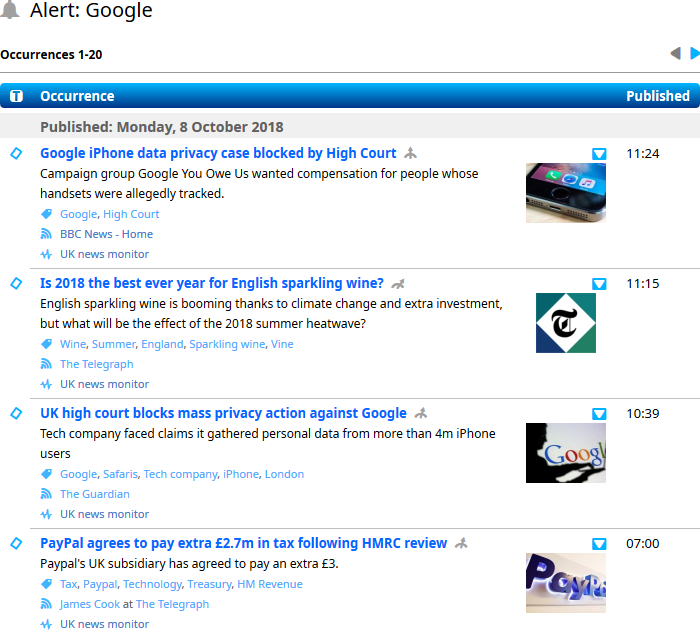Click RSS feed icon beside standalone The Telegraph source

pos(46,364)
